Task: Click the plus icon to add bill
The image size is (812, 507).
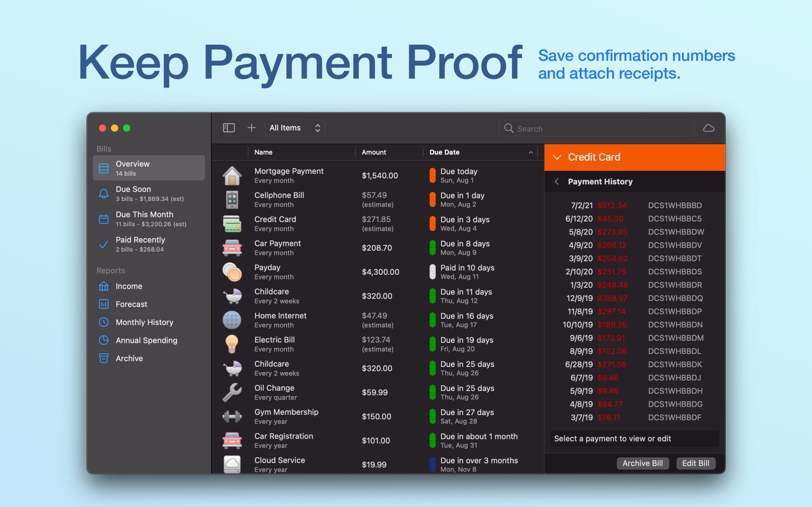Action: pos(251,128)
